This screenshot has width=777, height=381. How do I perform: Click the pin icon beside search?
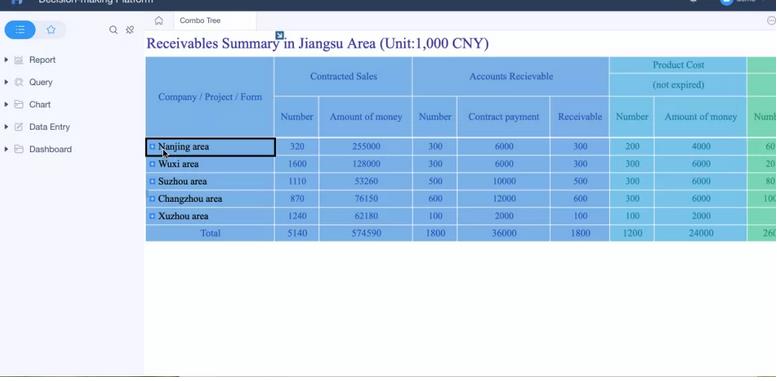tap(130, 30)
